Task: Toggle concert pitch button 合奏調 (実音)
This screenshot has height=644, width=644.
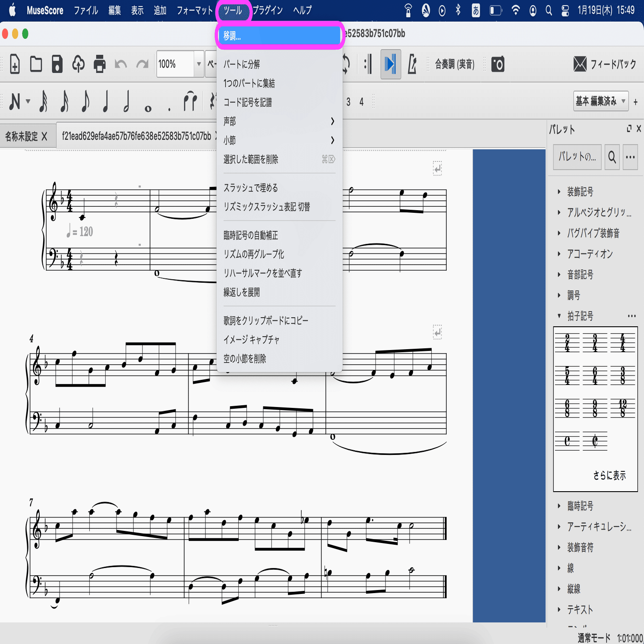Action: tap(455, 64)
